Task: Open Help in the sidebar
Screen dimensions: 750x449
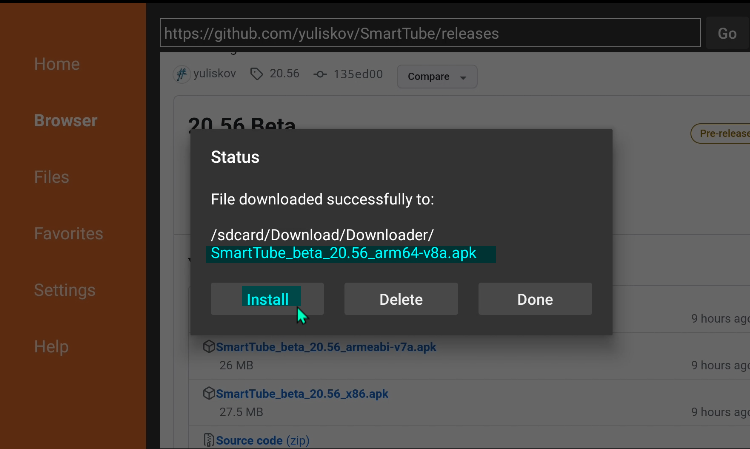Action: 51,346
